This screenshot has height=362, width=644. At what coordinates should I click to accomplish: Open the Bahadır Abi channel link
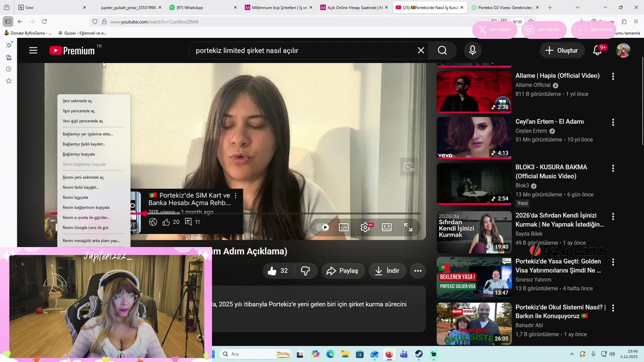pos(529,325)
